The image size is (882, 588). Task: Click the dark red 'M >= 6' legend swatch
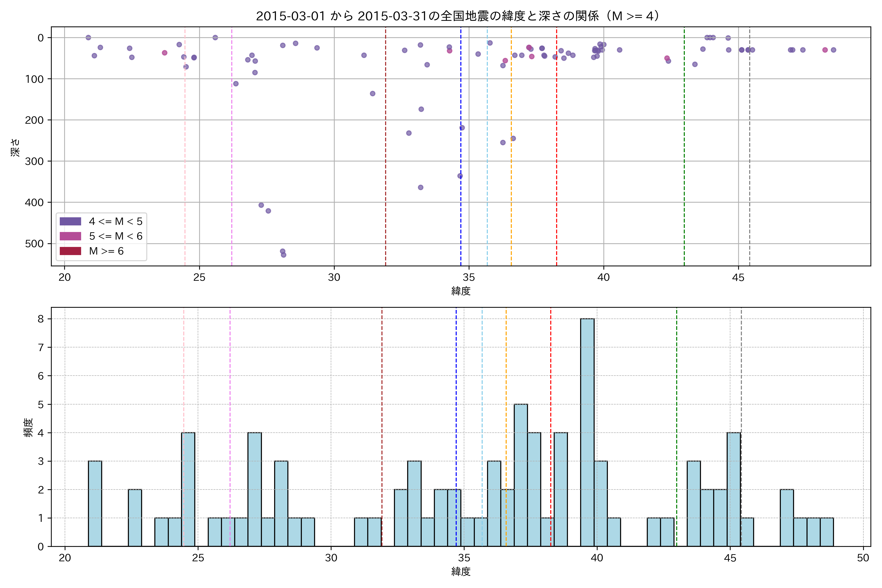pos(70,251)
